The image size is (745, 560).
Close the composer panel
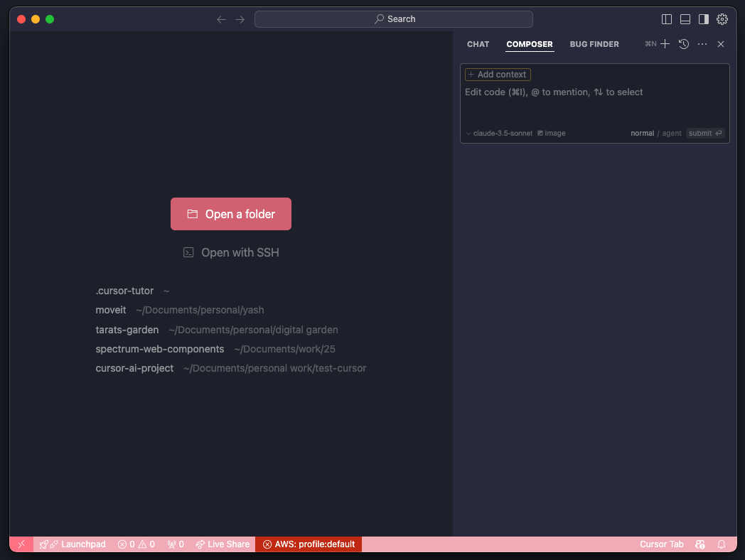tap(721, 44)
